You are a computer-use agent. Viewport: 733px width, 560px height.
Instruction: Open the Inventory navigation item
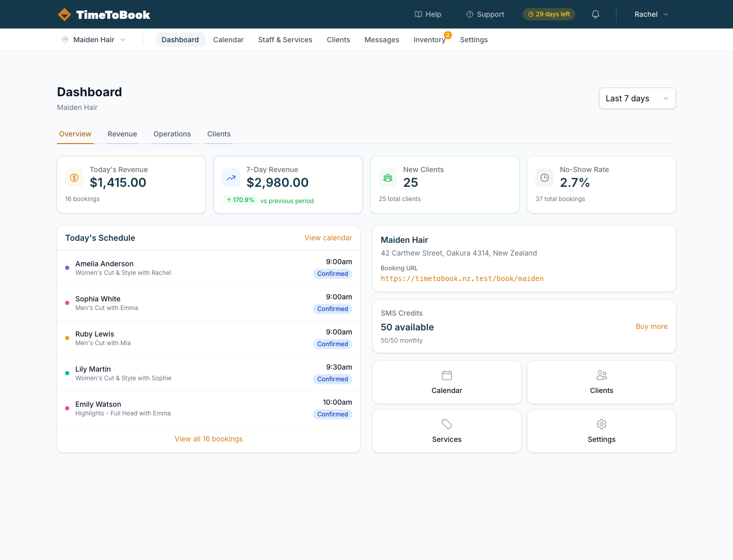(x=429, y=39)
